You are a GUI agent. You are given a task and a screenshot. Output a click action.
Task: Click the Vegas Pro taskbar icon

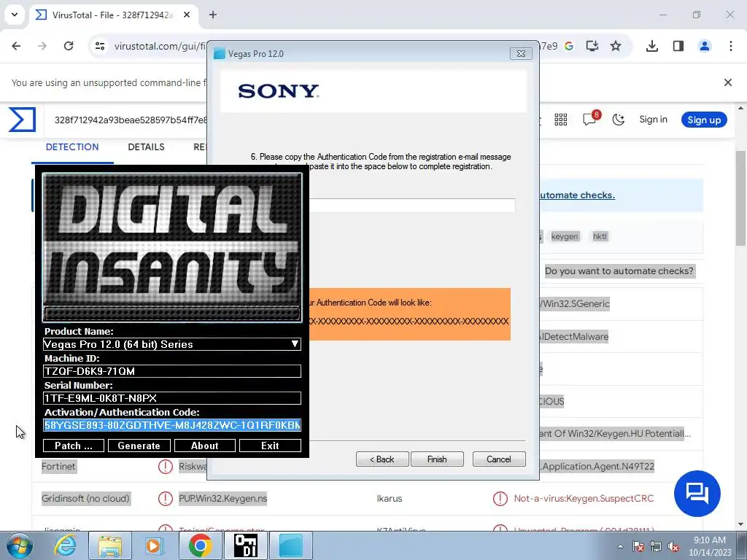tap(291, 545)
